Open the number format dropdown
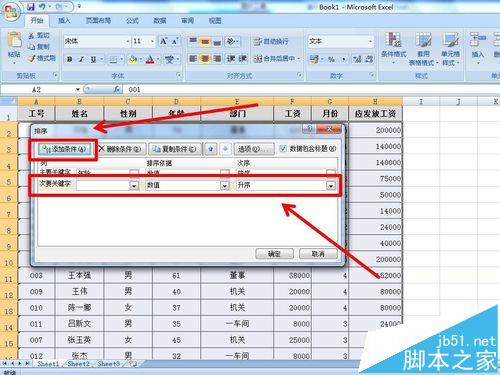The image size is (500, 375). pos(370,41)
